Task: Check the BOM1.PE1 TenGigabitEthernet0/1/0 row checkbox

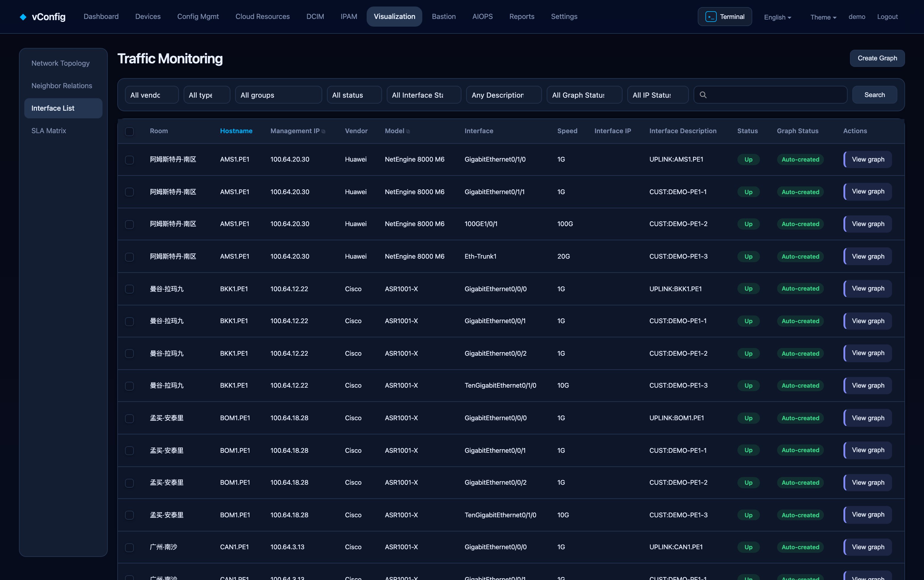Action: [x=130, y=515]
